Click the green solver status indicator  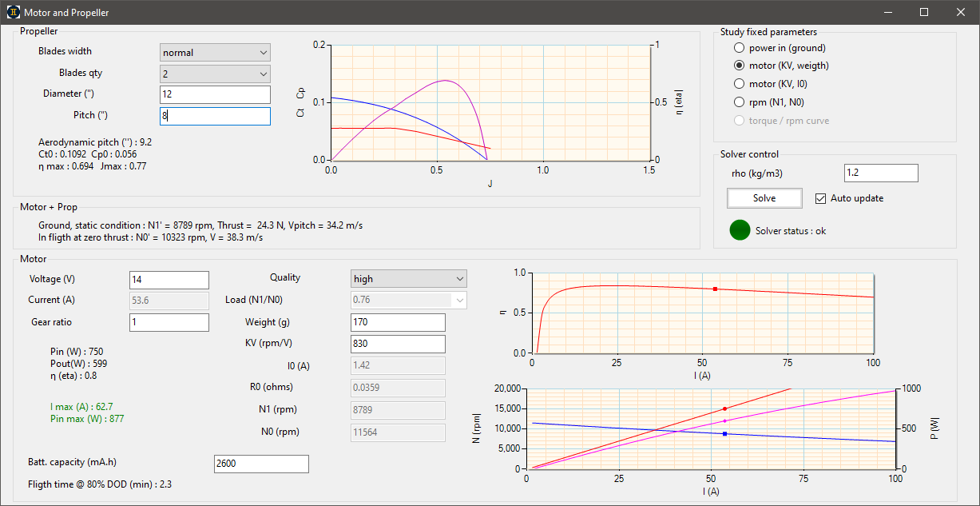740,230
